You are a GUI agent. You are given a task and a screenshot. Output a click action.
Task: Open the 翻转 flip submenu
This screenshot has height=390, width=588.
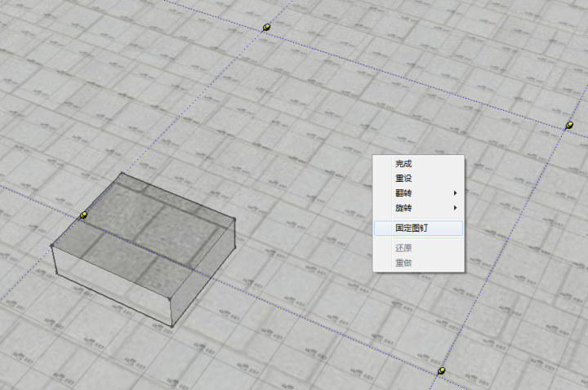(x=418, y=193)
